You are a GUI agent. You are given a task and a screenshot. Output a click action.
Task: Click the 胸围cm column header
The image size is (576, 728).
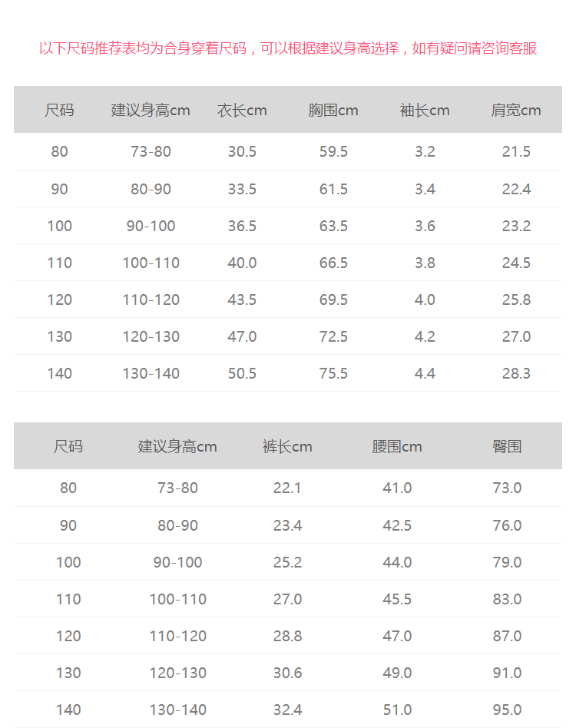[x=333, y=111]
